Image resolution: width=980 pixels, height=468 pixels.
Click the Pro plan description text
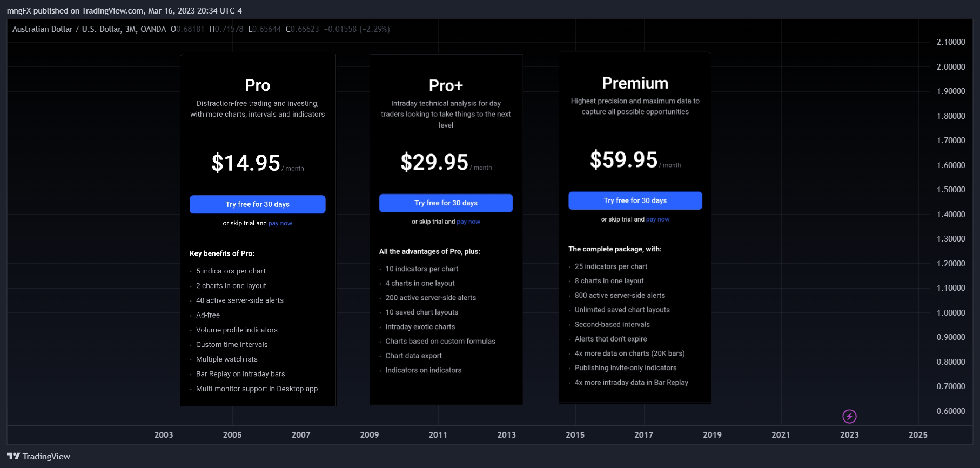pos(258,109)
